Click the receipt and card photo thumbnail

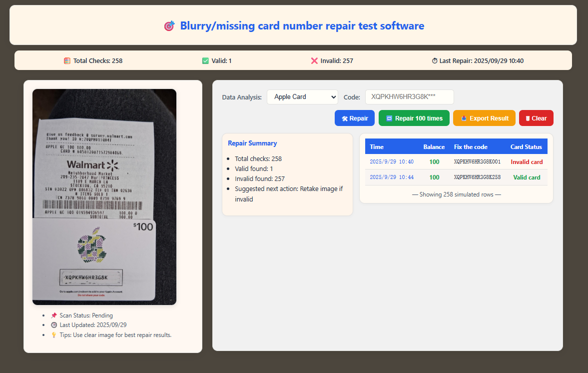click(x=104, y=197)
